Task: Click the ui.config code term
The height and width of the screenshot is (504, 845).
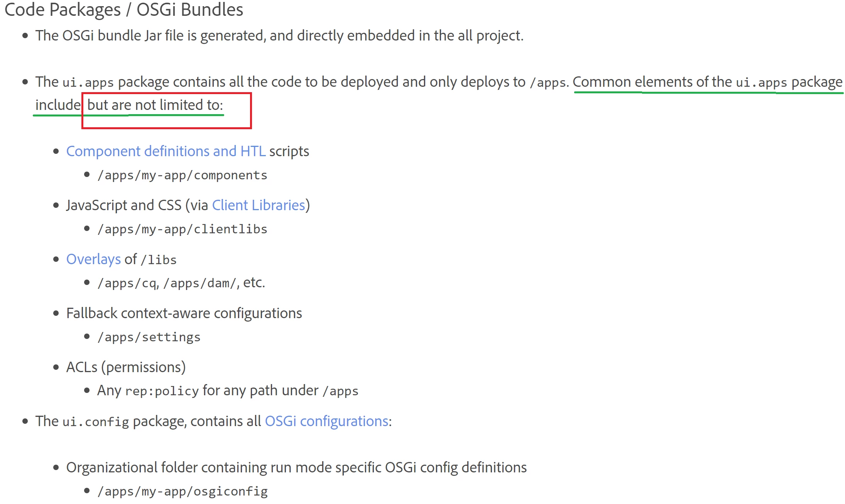Action: [95, 422]
